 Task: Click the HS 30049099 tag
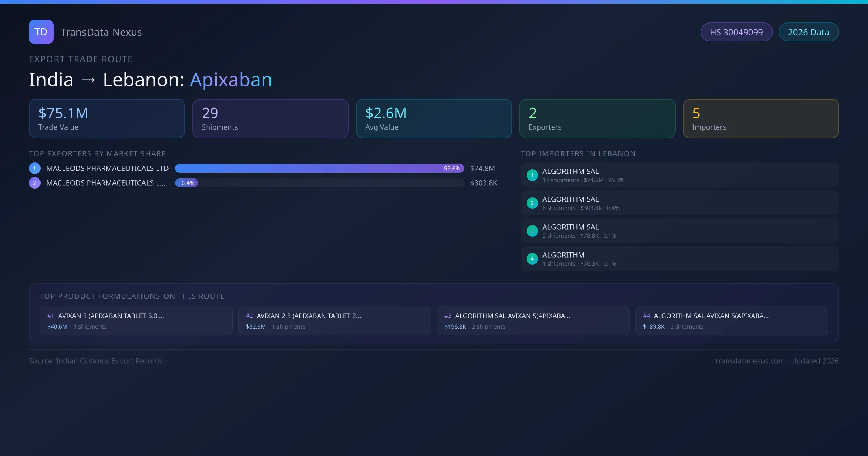[x=736, y=32]
